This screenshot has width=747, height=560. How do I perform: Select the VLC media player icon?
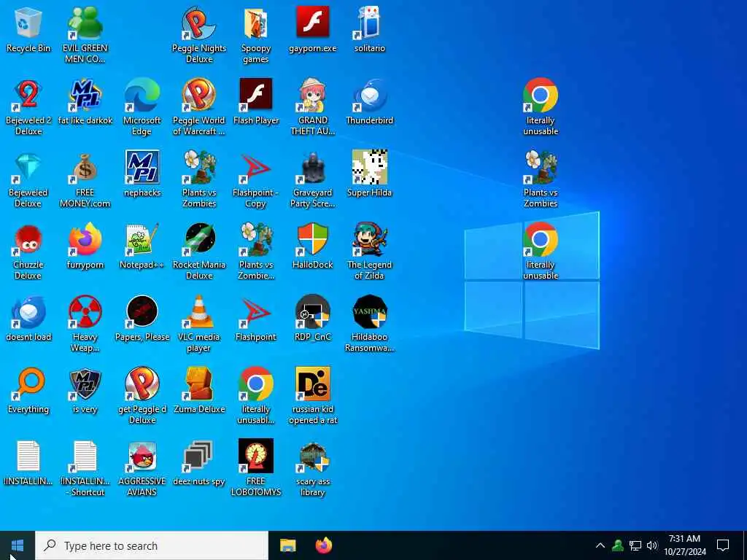point(198,312)
